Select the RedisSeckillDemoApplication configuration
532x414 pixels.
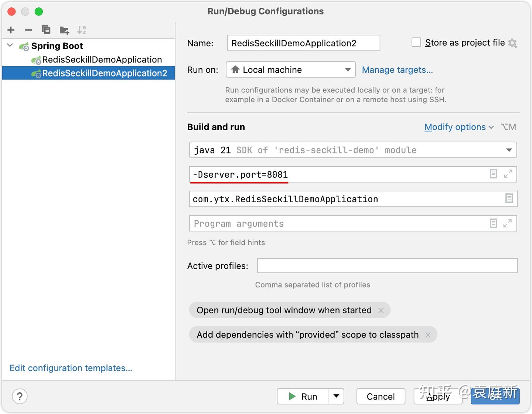[102, 60]
